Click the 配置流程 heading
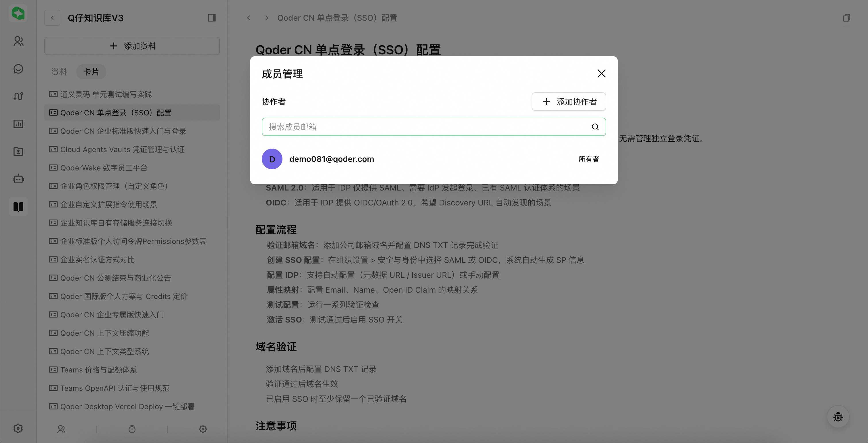This screenshot has height=443, width=868. tap(276, 230)
